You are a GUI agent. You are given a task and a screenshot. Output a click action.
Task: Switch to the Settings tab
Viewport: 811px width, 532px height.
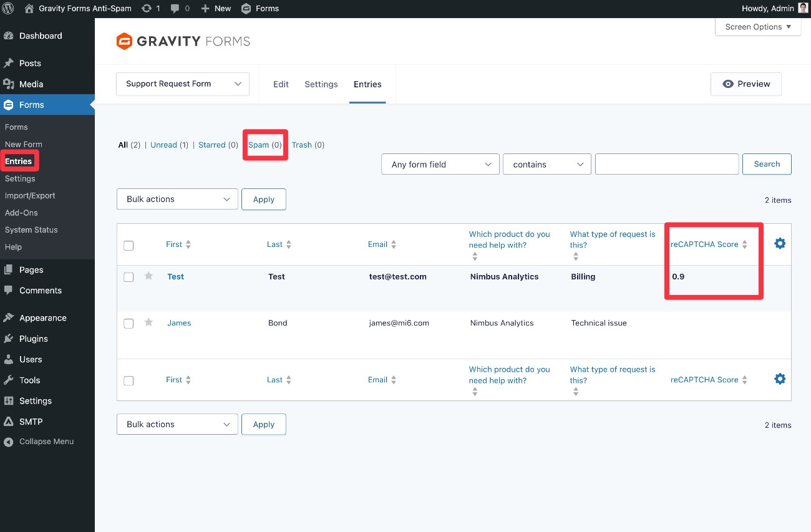[321, 84]
